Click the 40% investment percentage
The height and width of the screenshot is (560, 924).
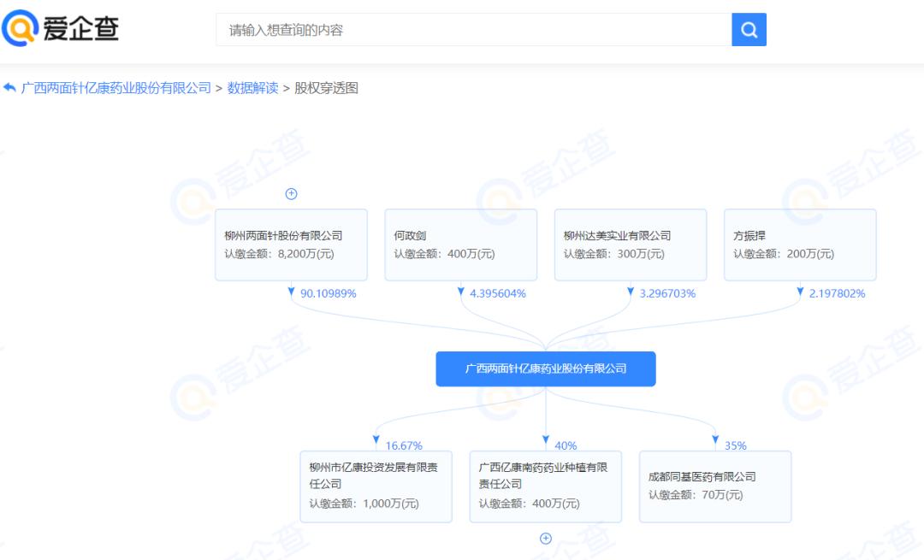(x=566, y=445)
